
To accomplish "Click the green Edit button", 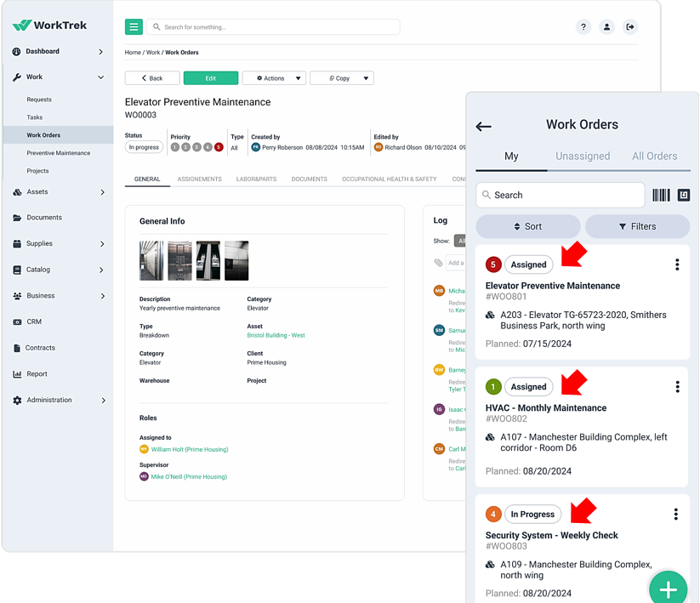I will (209, 77).
